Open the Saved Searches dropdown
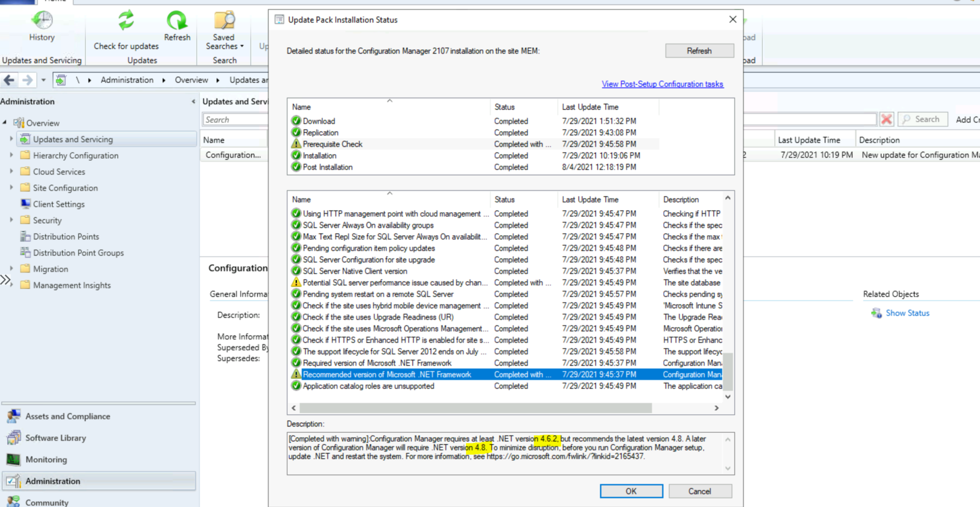Viewport: 980px width, 507px height. point(224,42)
